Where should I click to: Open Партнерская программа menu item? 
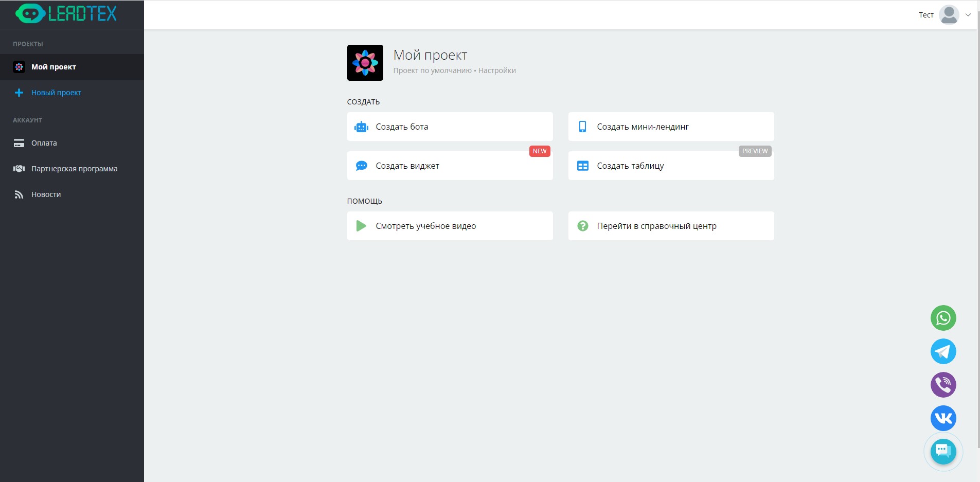click(74, 169)
